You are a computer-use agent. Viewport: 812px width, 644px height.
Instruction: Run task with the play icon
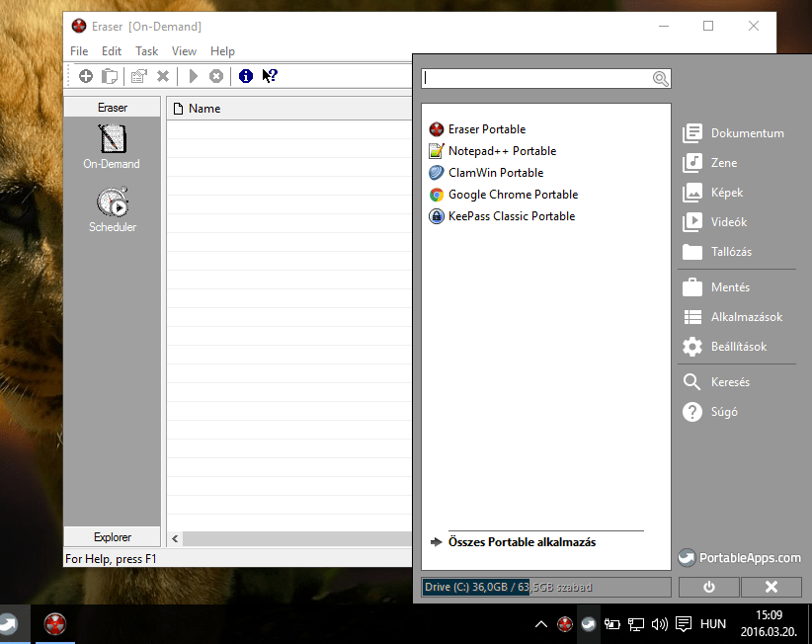click(194, 76)
